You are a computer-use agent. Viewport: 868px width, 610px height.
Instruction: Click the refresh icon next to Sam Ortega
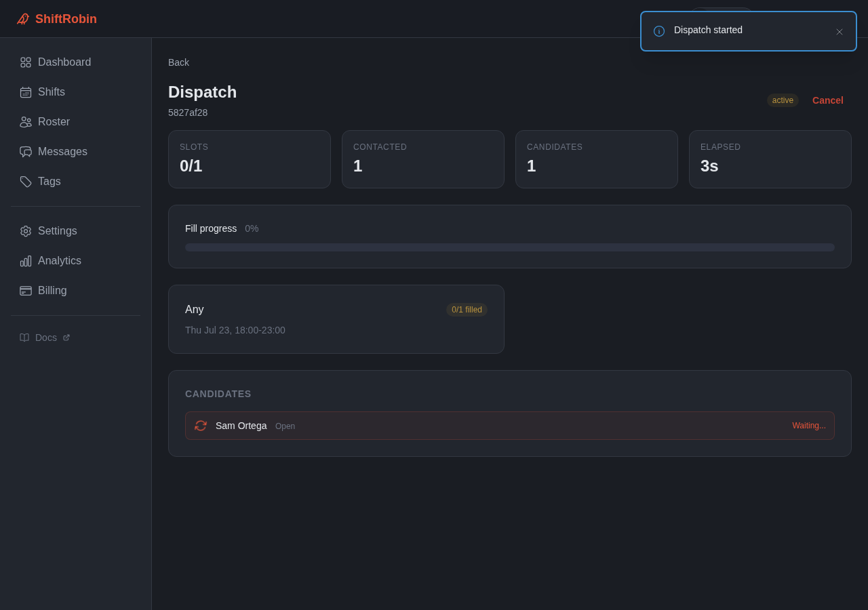[x=201, y=426]
